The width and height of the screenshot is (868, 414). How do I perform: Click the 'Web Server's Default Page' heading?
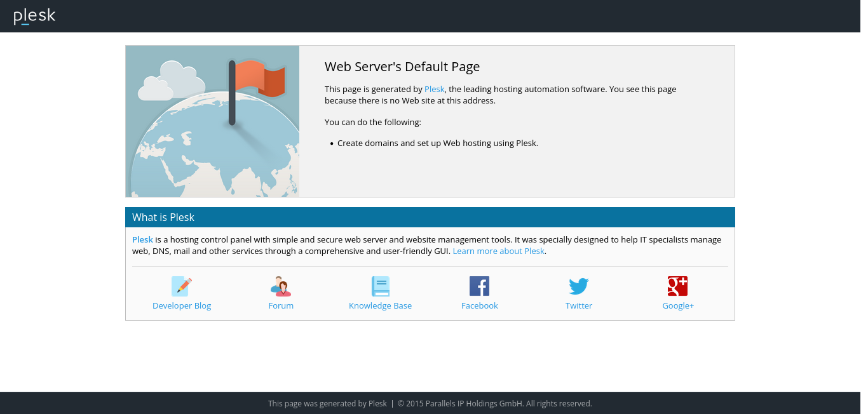[402, 67]
